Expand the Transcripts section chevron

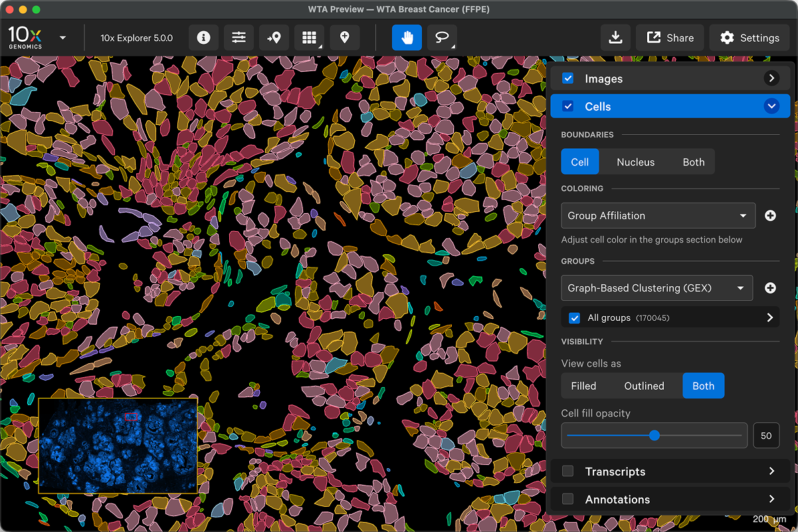771,472
